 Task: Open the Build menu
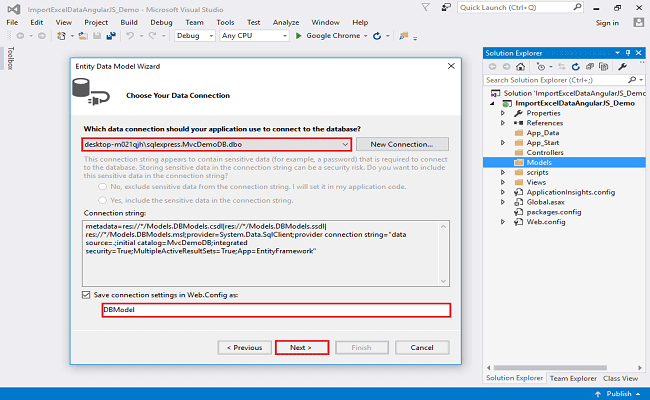pyautogui.click(x=129, y=22)
